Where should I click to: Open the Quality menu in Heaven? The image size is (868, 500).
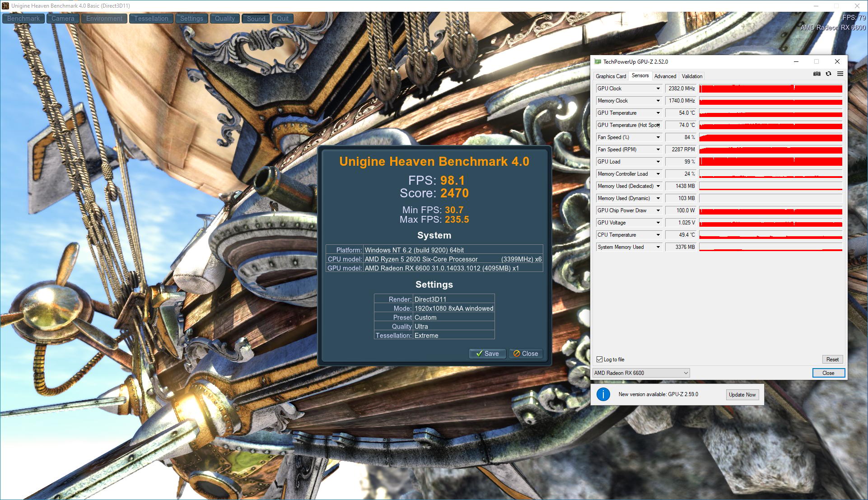(225, 19)
